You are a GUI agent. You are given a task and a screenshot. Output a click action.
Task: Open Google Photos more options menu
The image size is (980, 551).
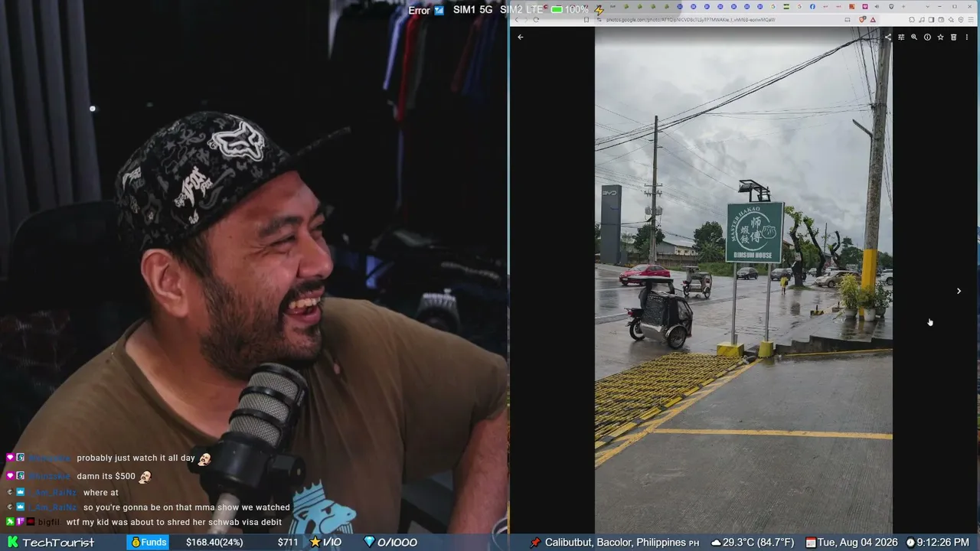point(966,37)
